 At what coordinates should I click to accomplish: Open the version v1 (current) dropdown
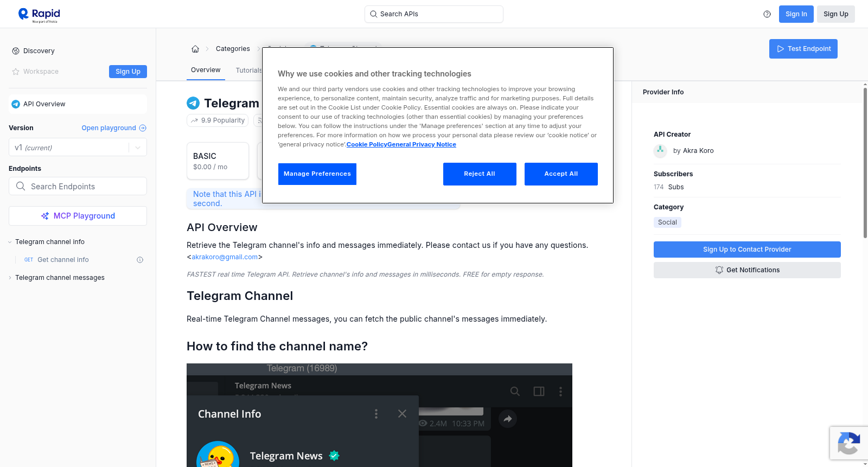pyautogui.click(x=78, y=148)
